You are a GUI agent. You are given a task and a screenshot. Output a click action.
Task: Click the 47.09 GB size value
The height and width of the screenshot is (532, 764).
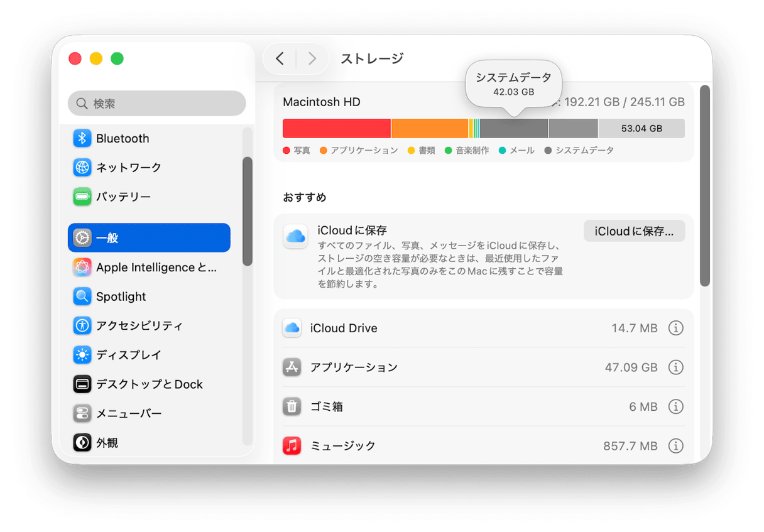tap(631, 367)
